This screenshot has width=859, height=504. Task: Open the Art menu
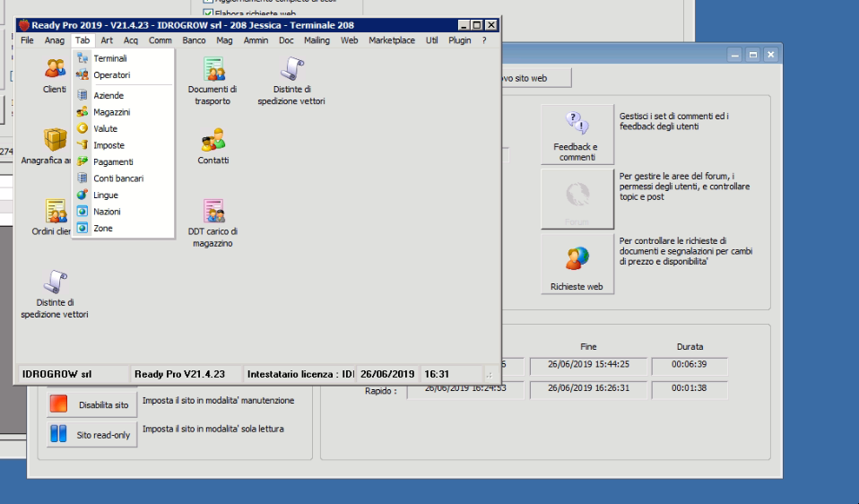click(107, 40)
